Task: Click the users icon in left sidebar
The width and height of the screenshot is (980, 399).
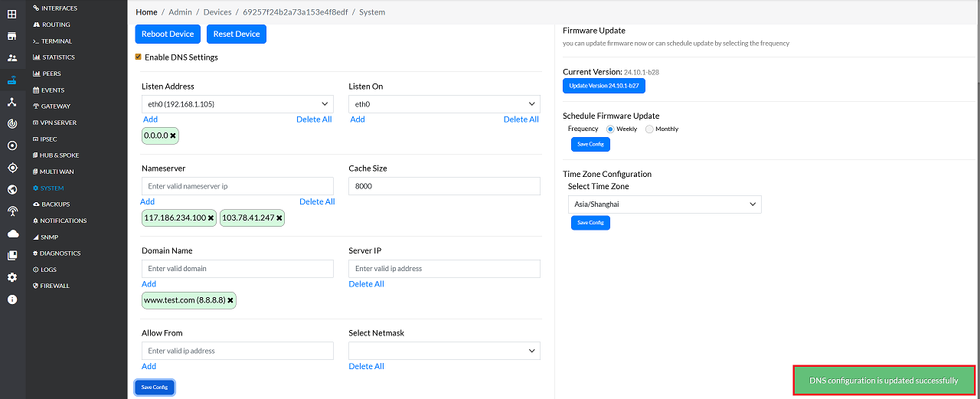Action: coord(11,57)
